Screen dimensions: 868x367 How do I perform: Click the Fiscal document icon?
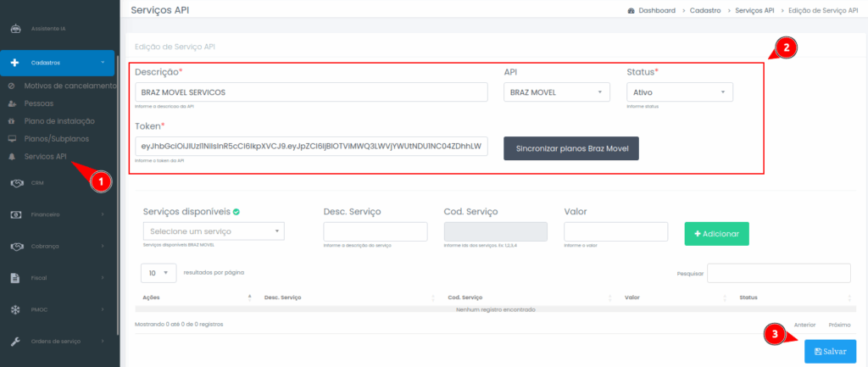click(x=14, y=278)
